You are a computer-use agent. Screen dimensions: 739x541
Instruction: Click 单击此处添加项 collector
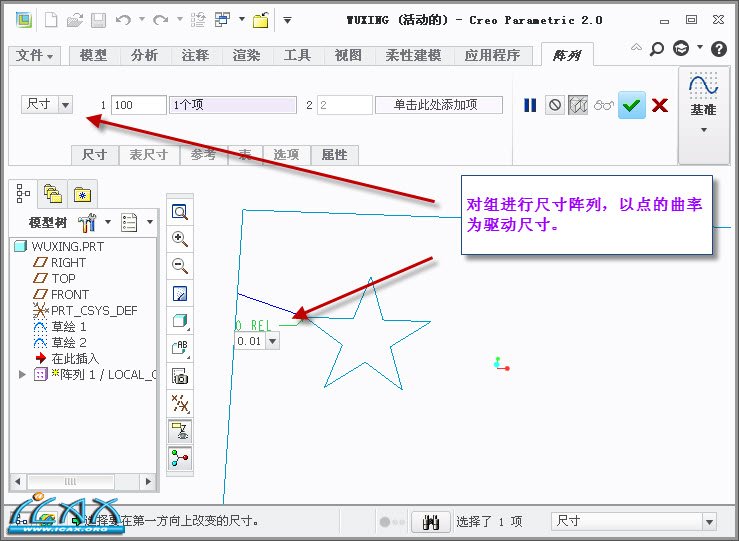tap(439, 105)
